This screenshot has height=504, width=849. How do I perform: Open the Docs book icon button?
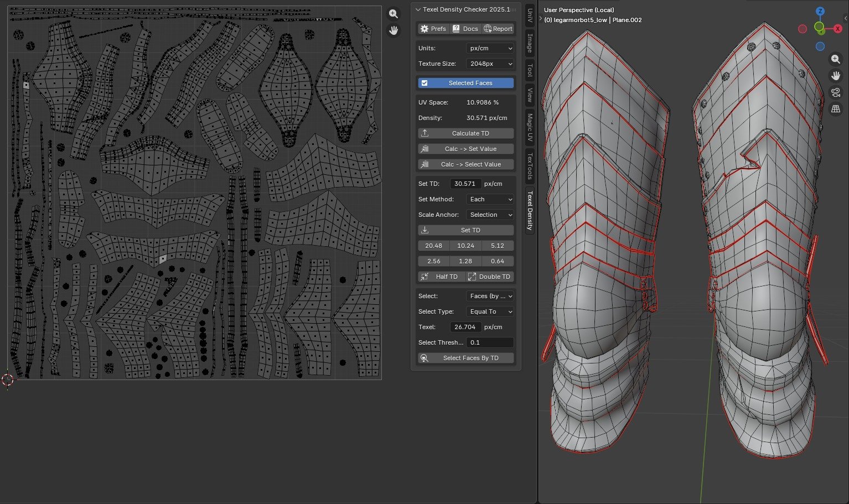[x=465, y=29]
